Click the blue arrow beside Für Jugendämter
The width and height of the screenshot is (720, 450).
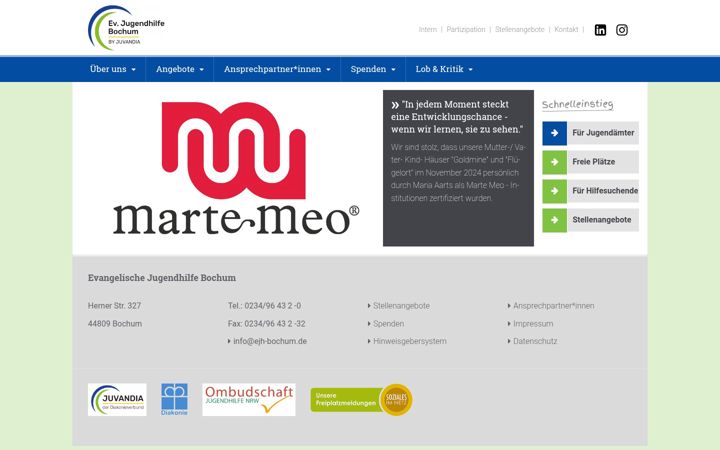tap(555, 133)
